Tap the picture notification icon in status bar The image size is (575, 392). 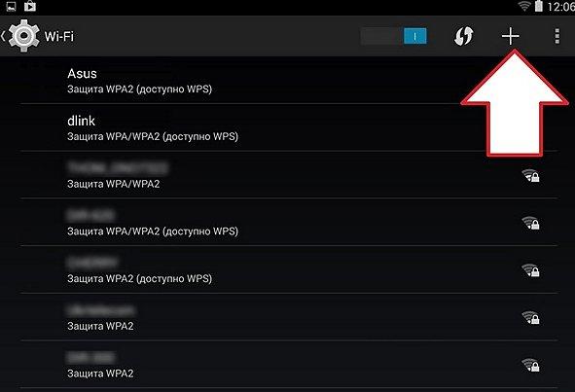[11, 6]
